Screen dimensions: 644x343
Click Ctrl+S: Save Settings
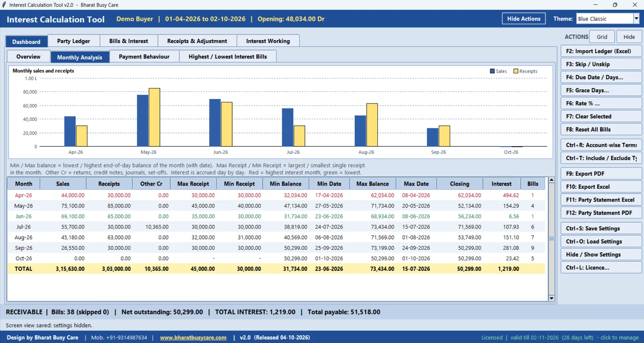601,228
